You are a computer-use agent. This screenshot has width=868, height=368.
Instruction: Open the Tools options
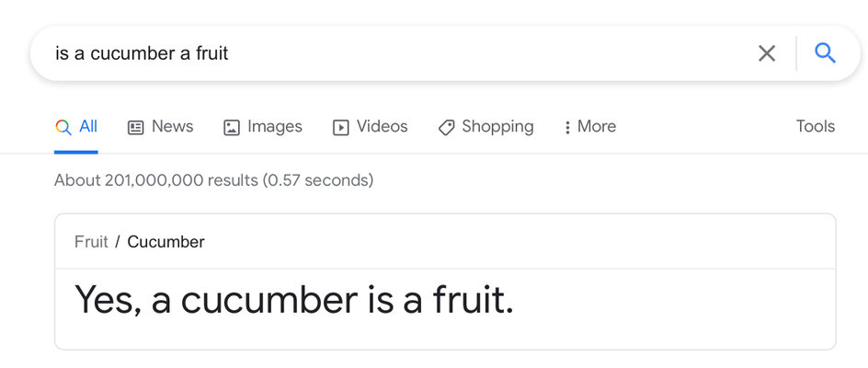tap(816, 126)
